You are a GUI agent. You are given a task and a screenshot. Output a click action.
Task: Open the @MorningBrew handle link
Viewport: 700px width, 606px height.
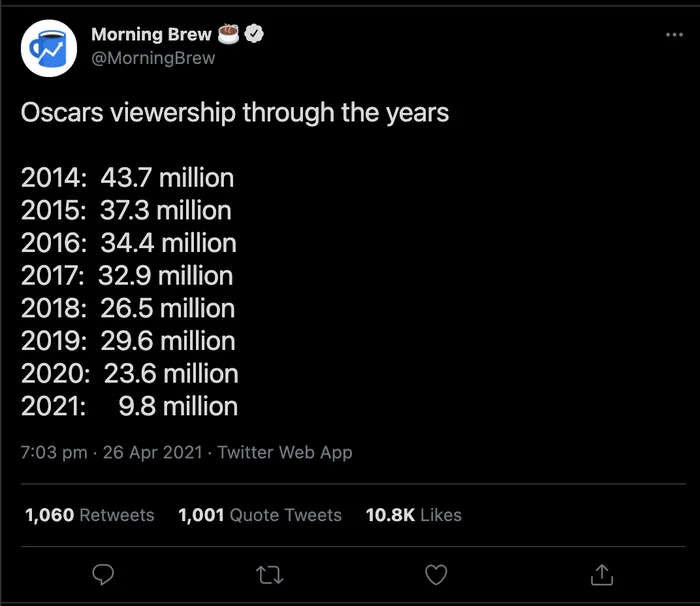tap(152, 58)
